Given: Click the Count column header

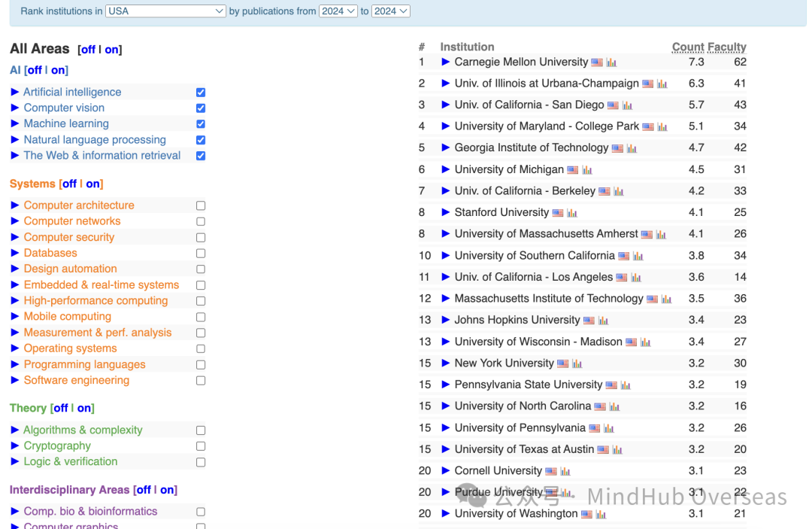Looking at the screenshot, I should pos(688,47).
